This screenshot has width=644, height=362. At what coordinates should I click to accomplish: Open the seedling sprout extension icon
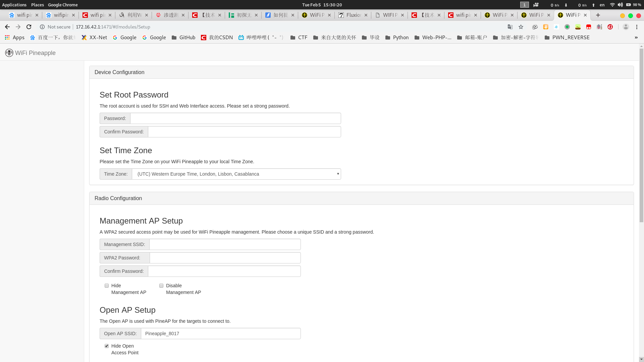[x=578, y=27]
